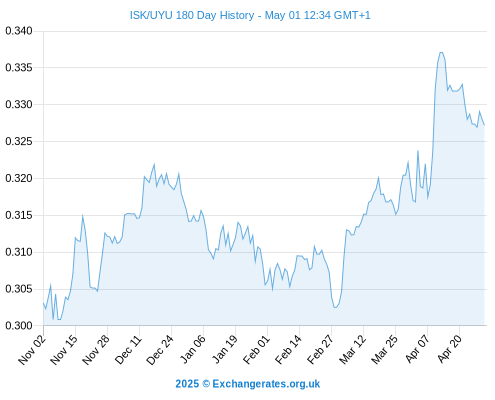Viewport: 495px width, 400px height.
Task: Click the 0.340 y-axis label
Action: [x=19, y=31]
